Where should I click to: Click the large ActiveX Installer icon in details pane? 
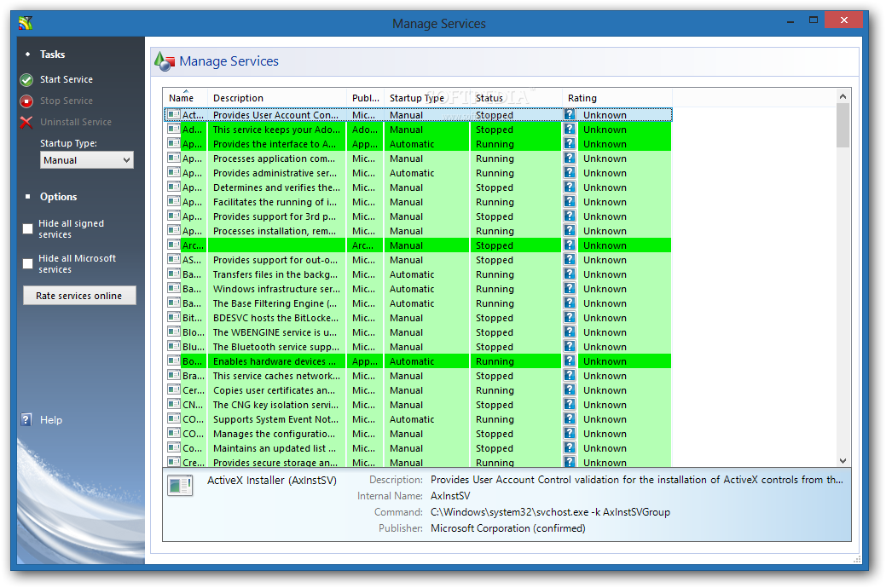(x=180, y=485)
